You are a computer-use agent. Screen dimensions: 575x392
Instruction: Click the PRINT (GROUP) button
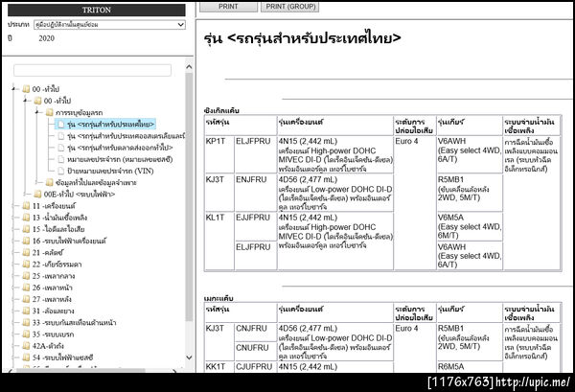point(290,7)
